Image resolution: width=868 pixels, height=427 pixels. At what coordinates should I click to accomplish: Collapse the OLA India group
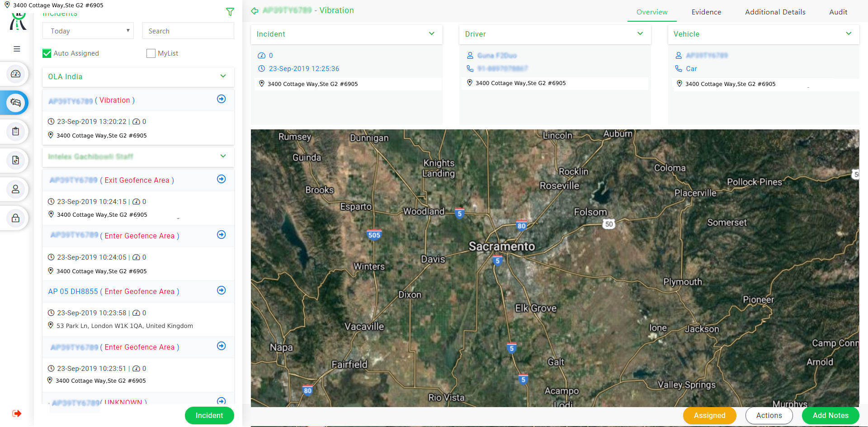click(223, 76)
